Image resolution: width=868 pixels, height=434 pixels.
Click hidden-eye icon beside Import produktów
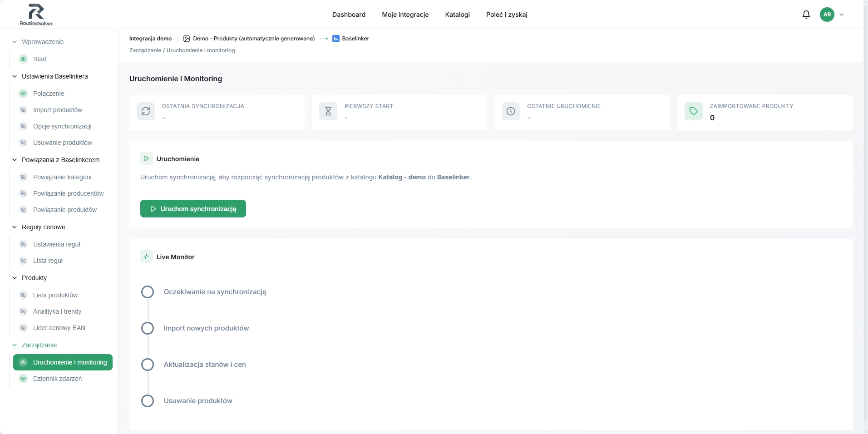click(x=23, y=110)
